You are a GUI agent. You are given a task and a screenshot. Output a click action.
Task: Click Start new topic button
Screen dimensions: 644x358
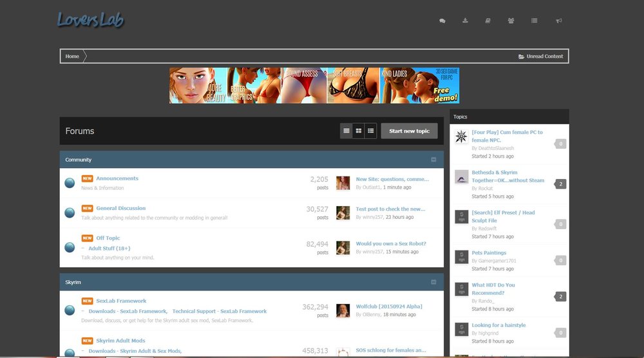[409, 131]
